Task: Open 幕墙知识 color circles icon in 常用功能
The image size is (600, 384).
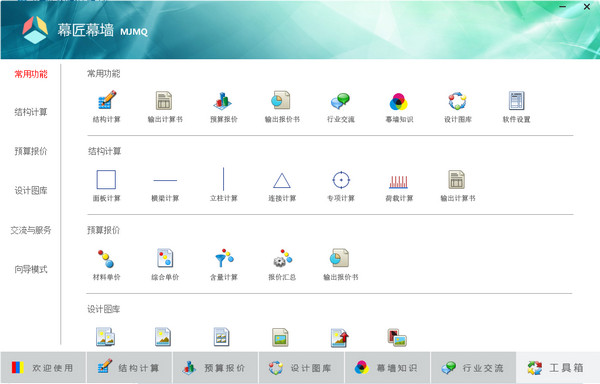Action: tap(399, 101)
